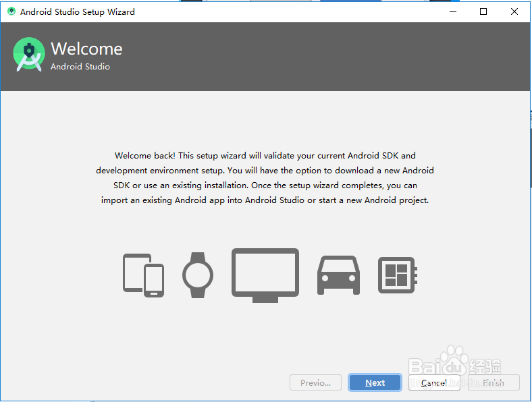Maximize the Setup Wizard window
The image size is (532, 402).
click(x=483, y=11)
